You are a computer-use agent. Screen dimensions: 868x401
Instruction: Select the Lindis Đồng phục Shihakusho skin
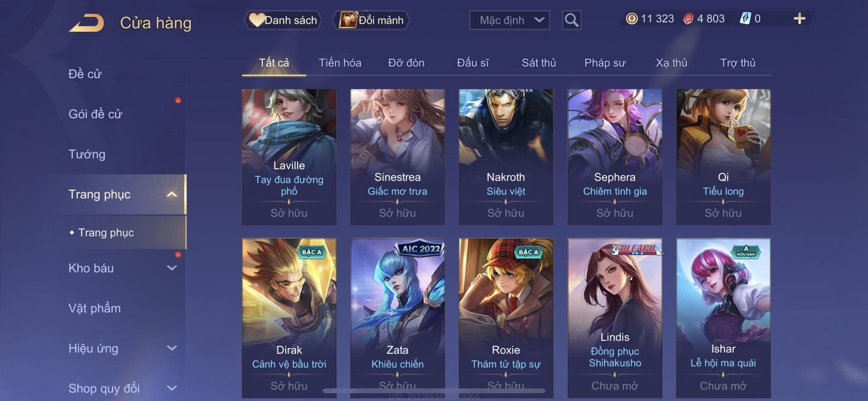[x=615, y=318]
